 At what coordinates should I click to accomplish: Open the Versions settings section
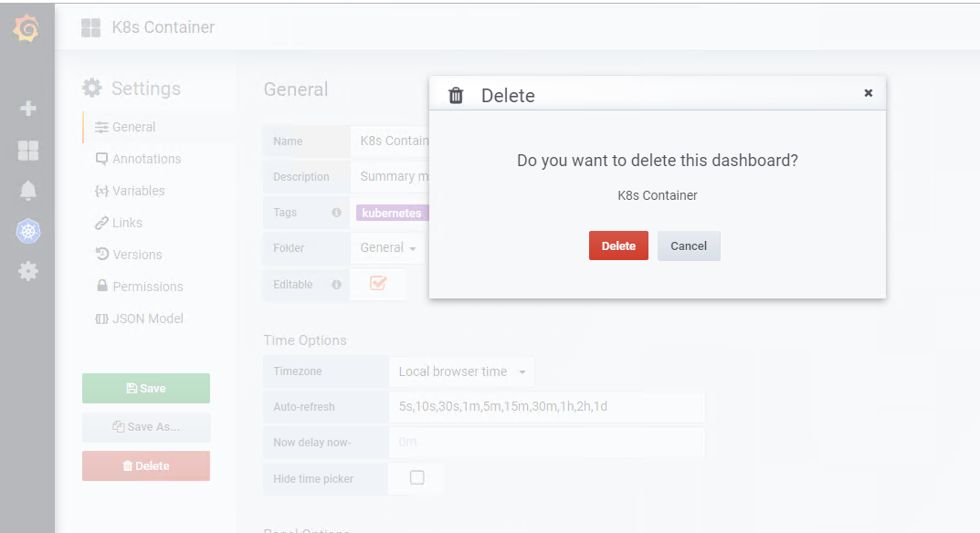tap(129, 255)
